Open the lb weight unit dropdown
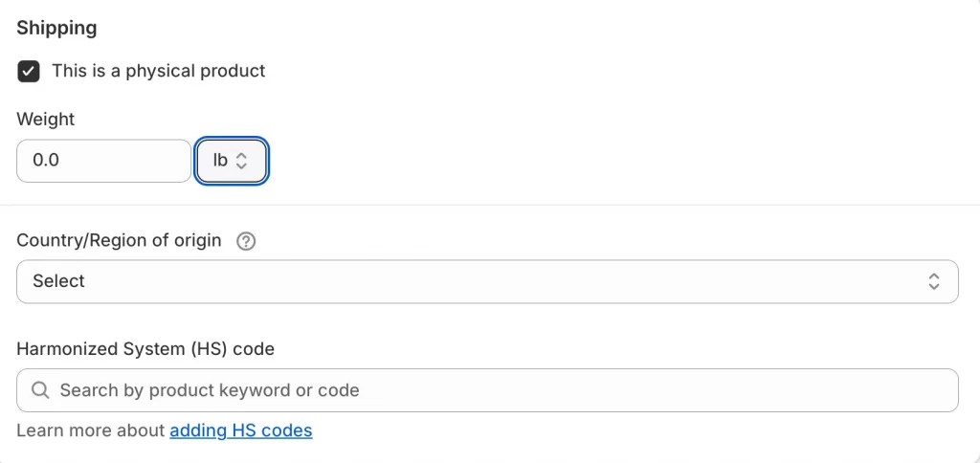 (232, 161)
